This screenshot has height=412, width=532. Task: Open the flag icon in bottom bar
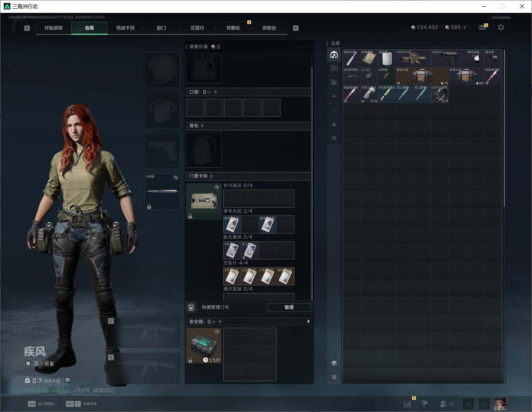425,403
